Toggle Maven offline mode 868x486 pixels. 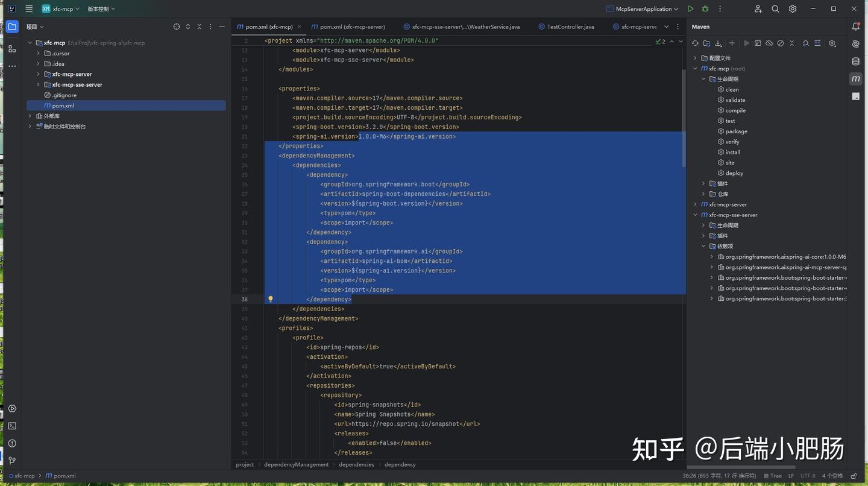[x=769, y=43]
